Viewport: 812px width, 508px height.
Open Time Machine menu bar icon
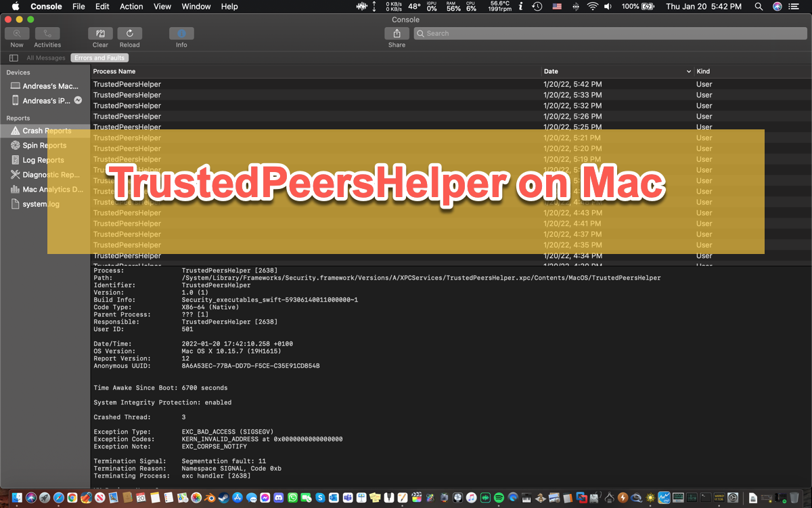click(x=537, y=6)
